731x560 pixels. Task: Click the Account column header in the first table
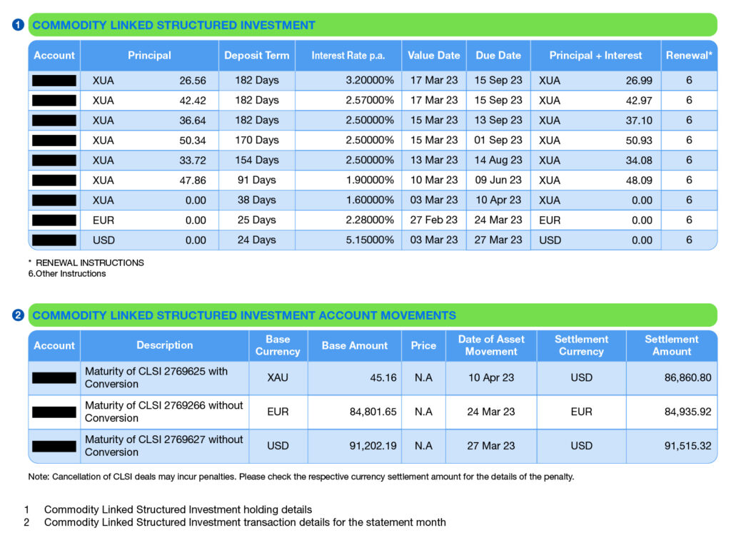click(x=54, y=55)
